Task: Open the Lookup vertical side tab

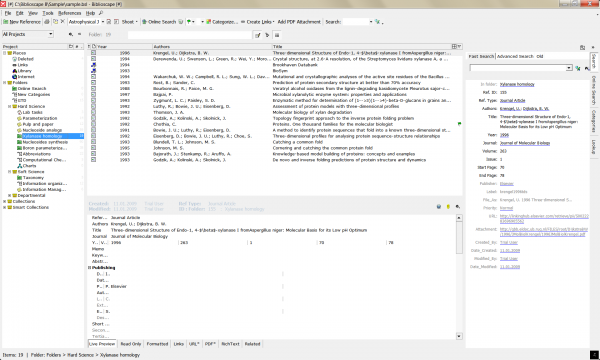Action: 594,147
